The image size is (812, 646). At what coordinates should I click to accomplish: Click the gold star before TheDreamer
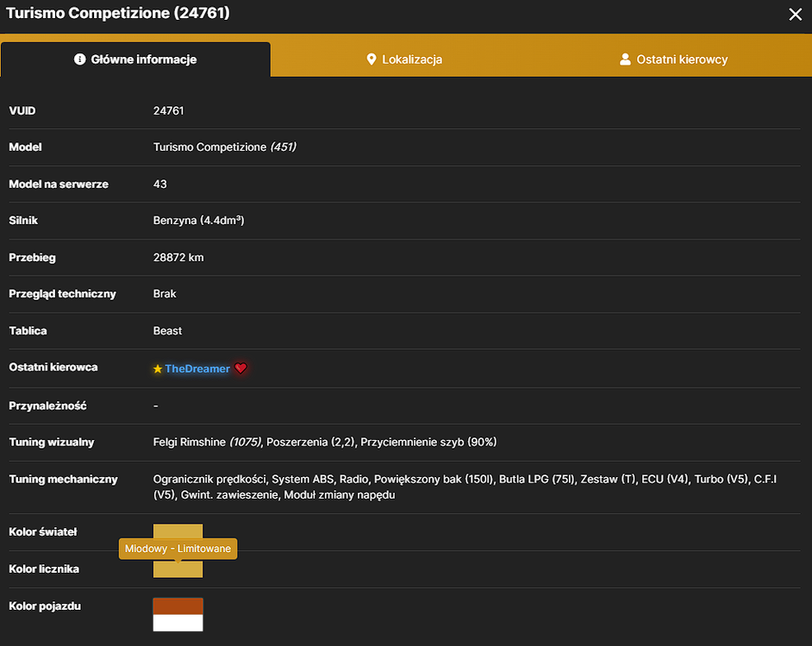coord(158,369)
